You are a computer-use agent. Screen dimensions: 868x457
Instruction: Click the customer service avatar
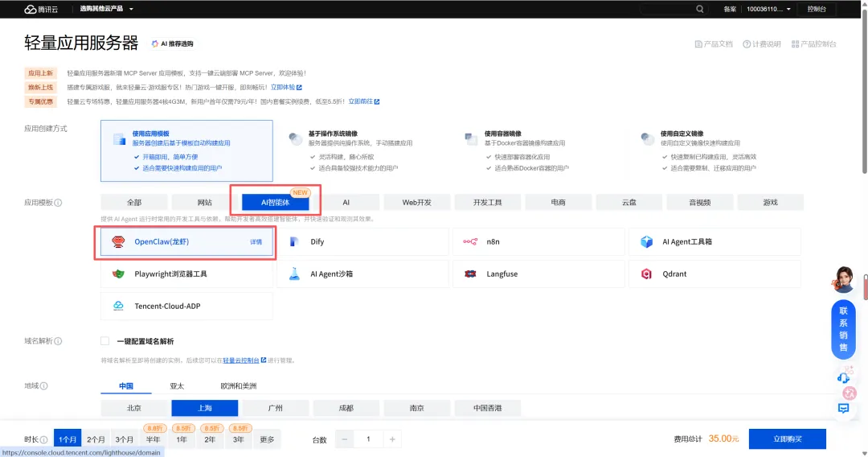843,279
